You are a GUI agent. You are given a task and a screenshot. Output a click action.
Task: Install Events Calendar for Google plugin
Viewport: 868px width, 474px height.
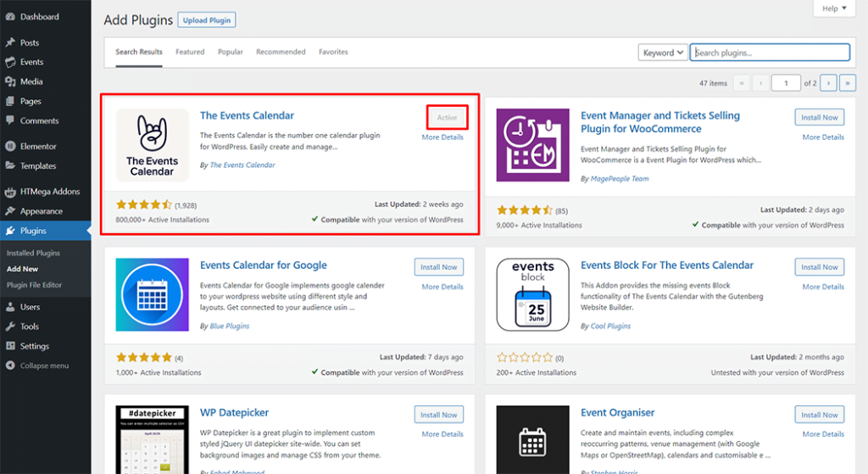click(x=439, y=267)
